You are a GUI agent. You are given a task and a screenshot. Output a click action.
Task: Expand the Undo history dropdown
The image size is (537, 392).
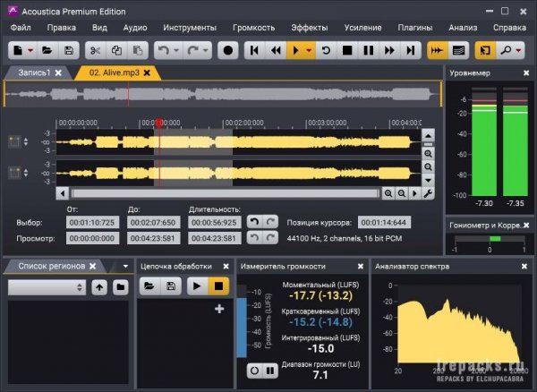(176, 51)
